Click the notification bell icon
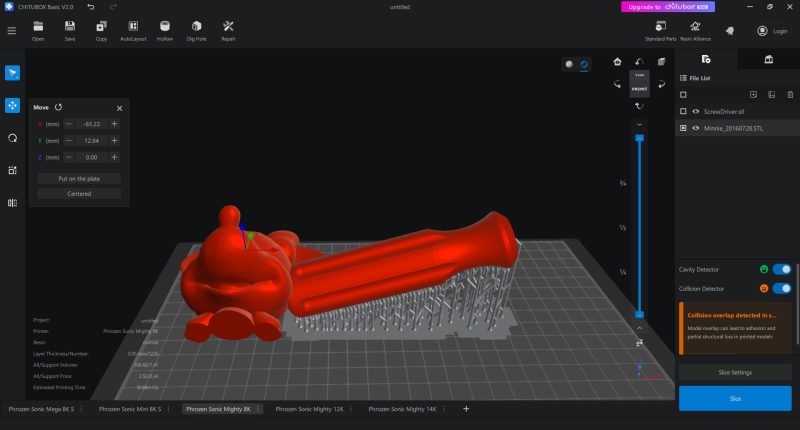Screen dimensions: 800x430 [x=730, y=31]
